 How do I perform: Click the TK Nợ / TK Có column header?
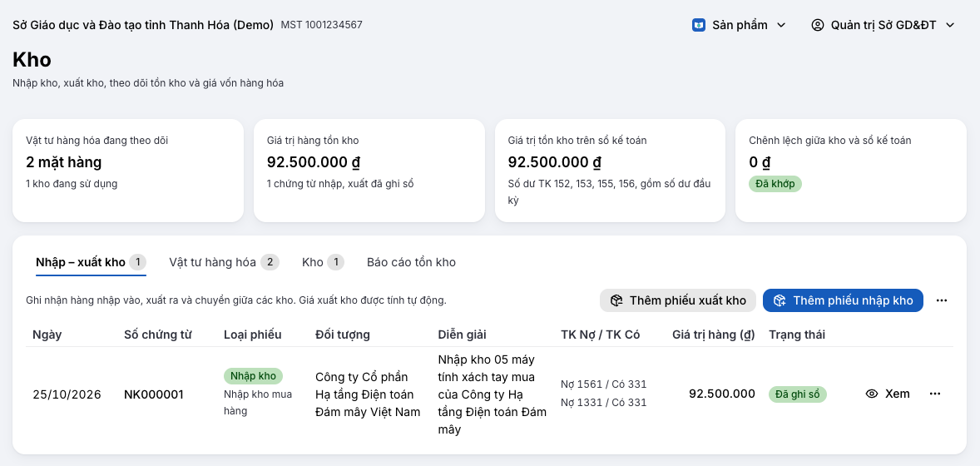pos(600,335)
